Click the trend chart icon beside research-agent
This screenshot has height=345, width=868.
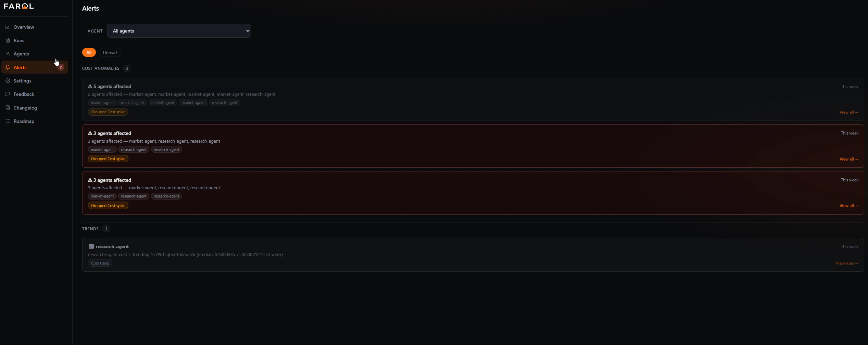(91, 246)
